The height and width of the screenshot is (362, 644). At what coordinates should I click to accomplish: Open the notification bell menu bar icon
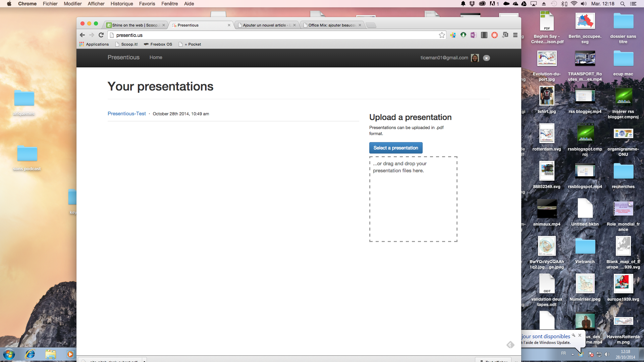(463, 4)
